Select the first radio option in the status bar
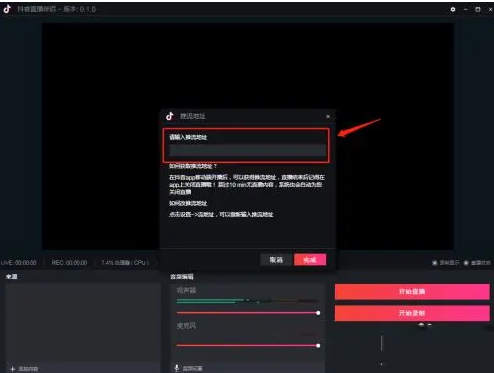The image size is (494, 373). (x=435, y=263)
